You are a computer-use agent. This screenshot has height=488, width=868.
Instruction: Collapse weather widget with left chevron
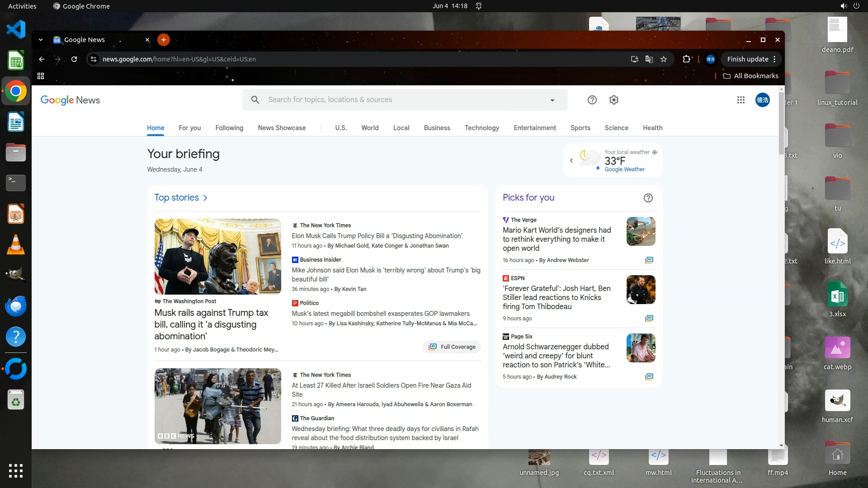(571, 160)
